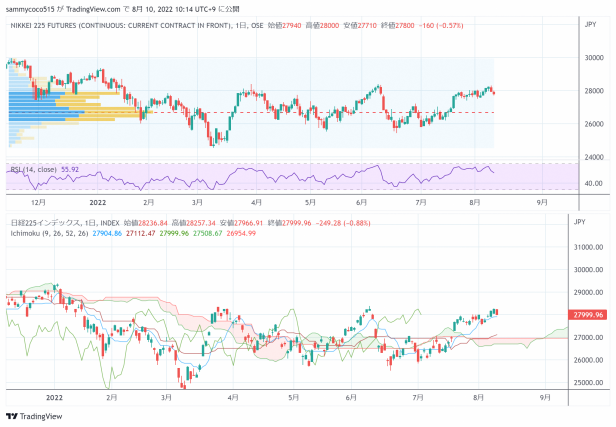Image resolution: width=616 pixels, height=427 pixels.
Task: Select the RSI (14, close) indicator label
Action: (33, 170)
